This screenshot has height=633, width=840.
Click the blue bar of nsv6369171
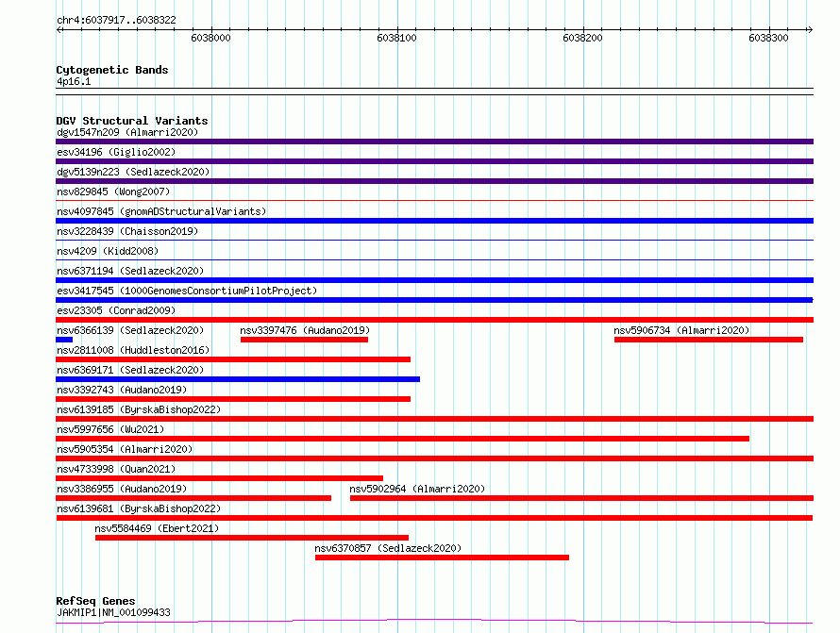(238, 379)
